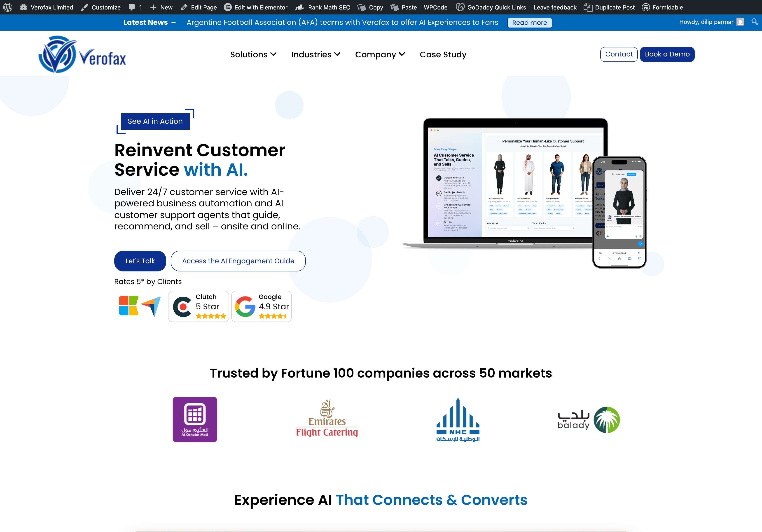Image resolution: width=762 pixels, height=532 pixels.
Task: Open the admin bar search icon
Action: click(x=754, y=22)
